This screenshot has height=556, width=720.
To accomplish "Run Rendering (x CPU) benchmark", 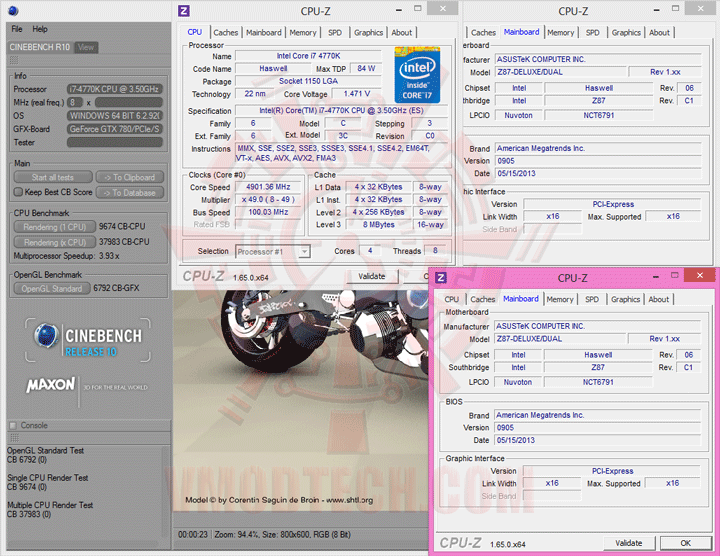I will pos(55,242).
